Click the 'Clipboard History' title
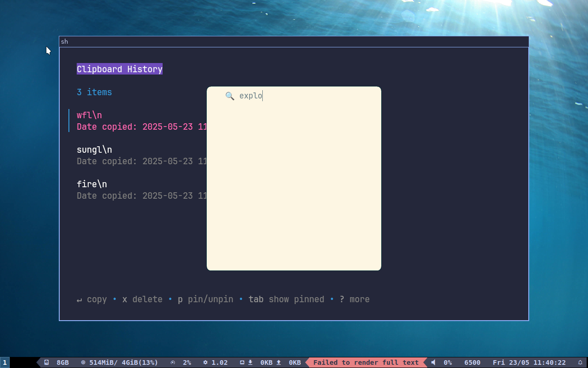The image size is (588, 368). click(x=119, y=69)
